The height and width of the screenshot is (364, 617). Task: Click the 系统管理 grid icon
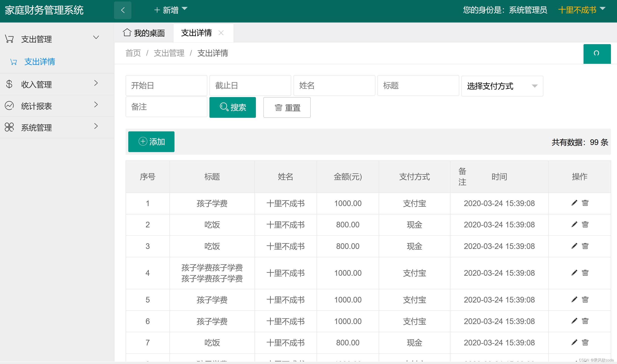point(9,127)
